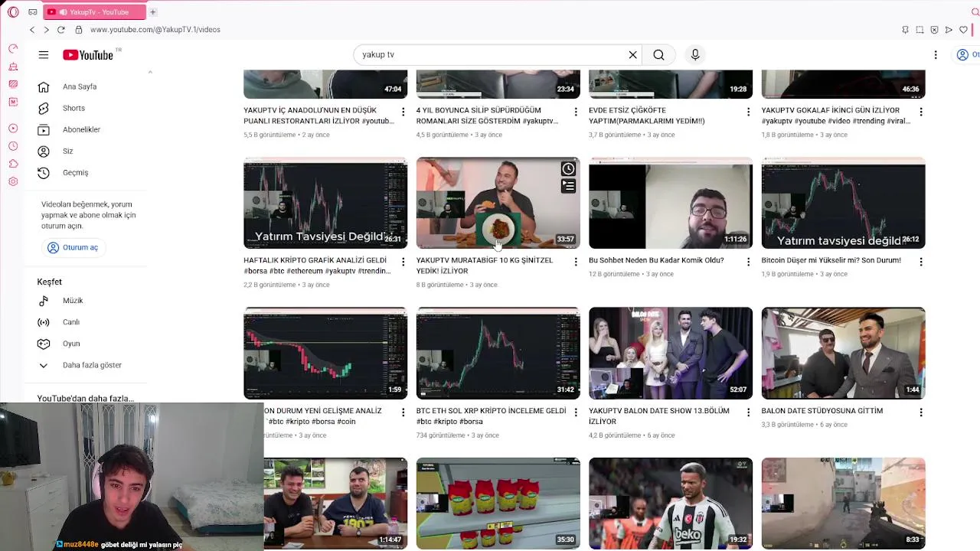The width and height of the screenshot is (980, 551).
Task: Open options for BALON DATE SHOW 13.BÖLÜM
Action: pyautogui.click(x=748, y=412)
